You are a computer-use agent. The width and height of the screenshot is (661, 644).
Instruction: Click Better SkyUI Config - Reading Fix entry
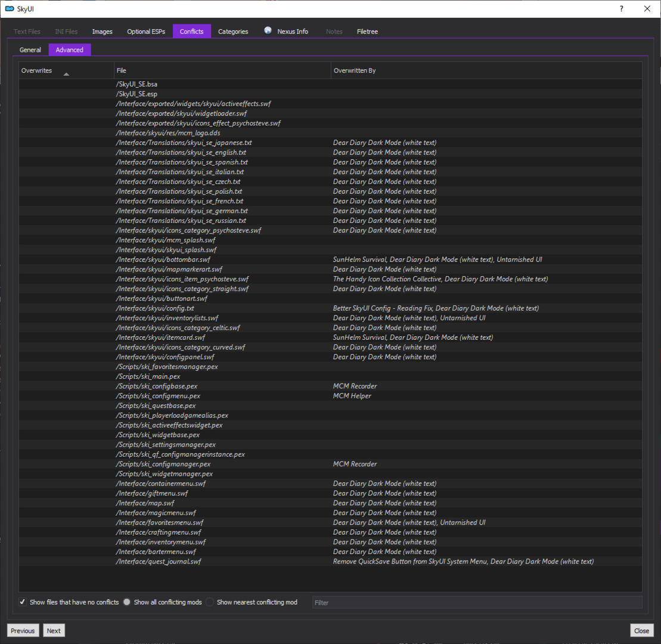(x=382, y=308)
